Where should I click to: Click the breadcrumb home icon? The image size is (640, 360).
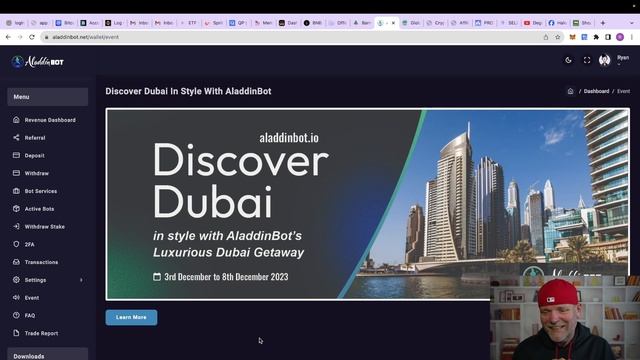pos(570,91)
